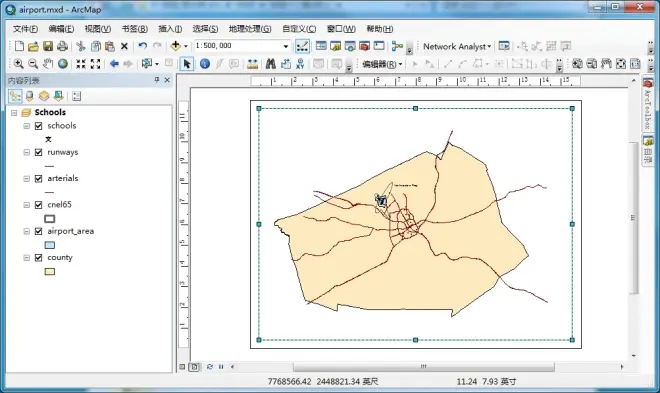Screen dimensions: 660x393
Task: Select the Zoom Out tool
Action: click(33, 64)
